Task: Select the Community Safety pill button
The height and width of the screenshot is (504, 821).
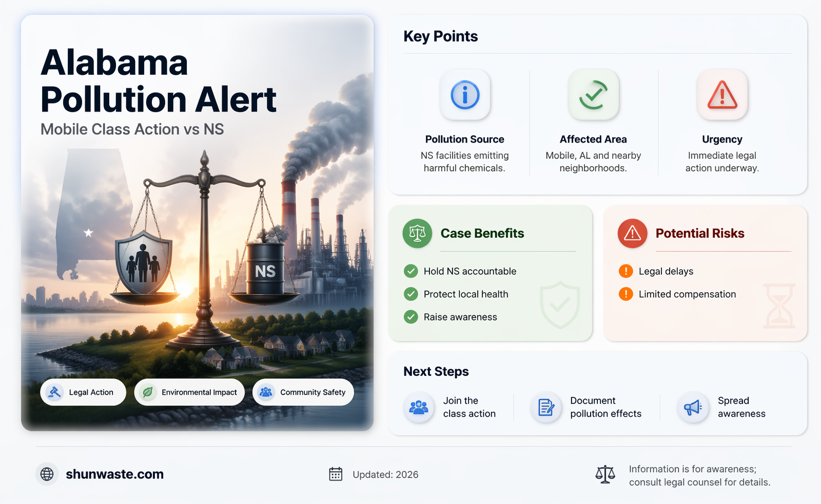Action: coord(303,392)
